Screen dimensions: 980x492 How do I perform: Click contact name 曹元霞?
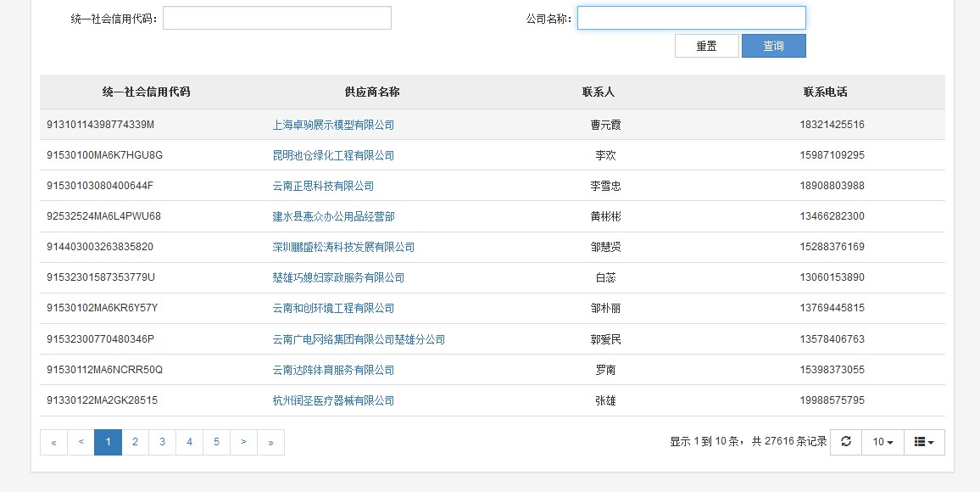[605, 125]
